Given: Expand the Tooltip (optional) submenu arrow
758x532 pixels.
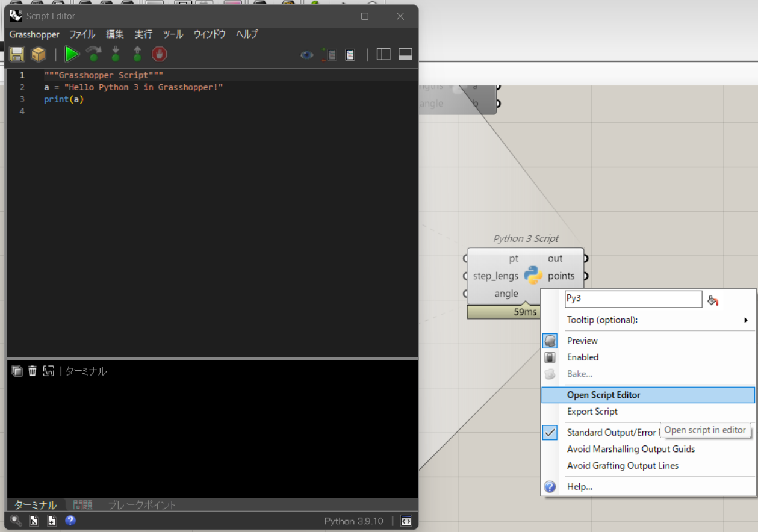Looking at the screenshot, I should click(x=746, y=320).
